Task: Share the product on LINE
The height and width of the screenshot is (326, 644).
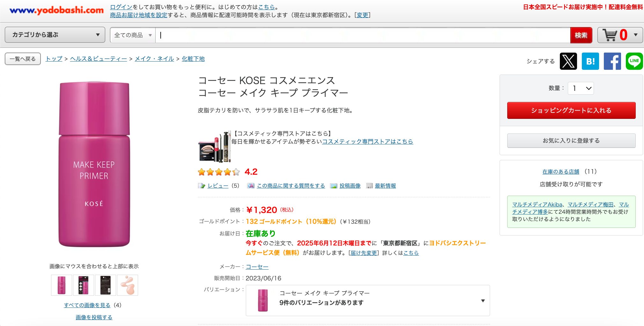Action: click(634, 61)
